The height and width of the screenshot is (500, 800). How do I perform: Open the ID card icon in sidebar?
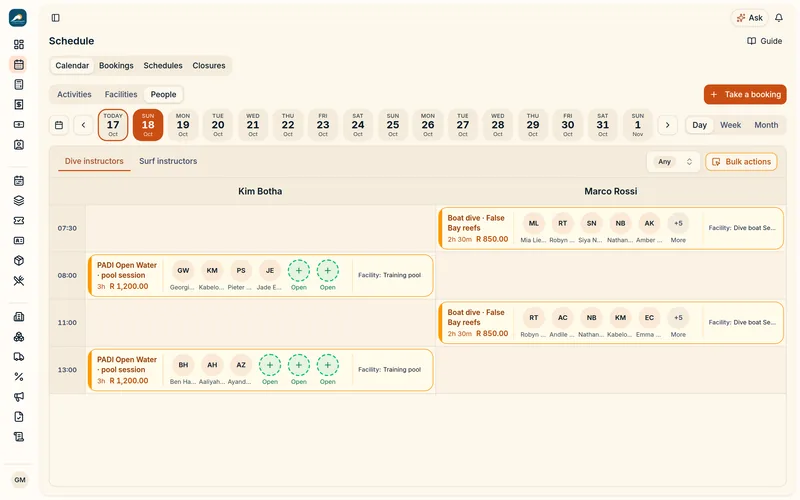19,240
